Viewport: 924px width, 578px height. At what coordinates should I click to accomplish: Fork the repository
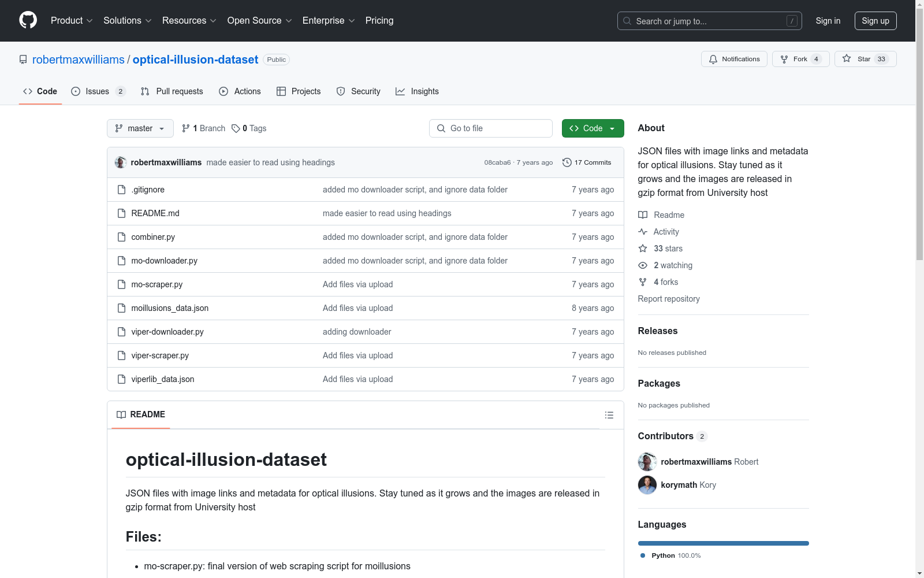pyautogui.click(x=800, y=59)
